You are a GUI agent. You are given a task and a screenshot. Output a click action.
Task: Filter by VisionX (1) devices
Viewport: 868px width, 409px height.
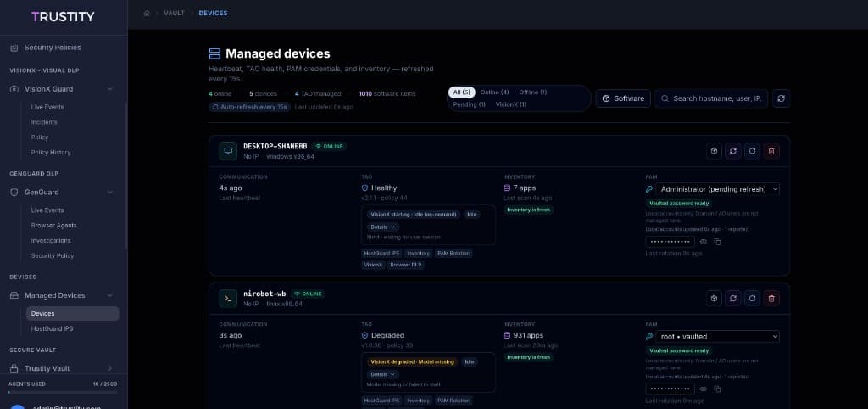510,104
